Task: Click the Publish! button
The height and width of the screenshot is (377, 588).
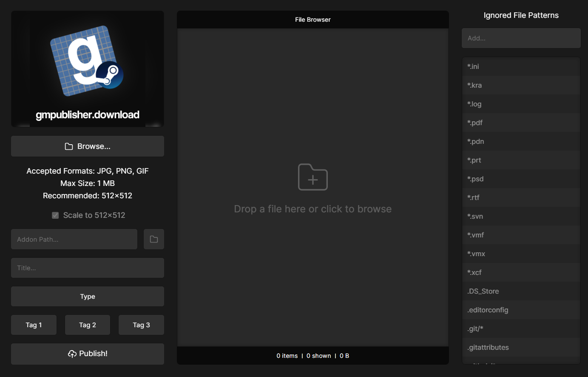Action: click(x=88, y=354)
